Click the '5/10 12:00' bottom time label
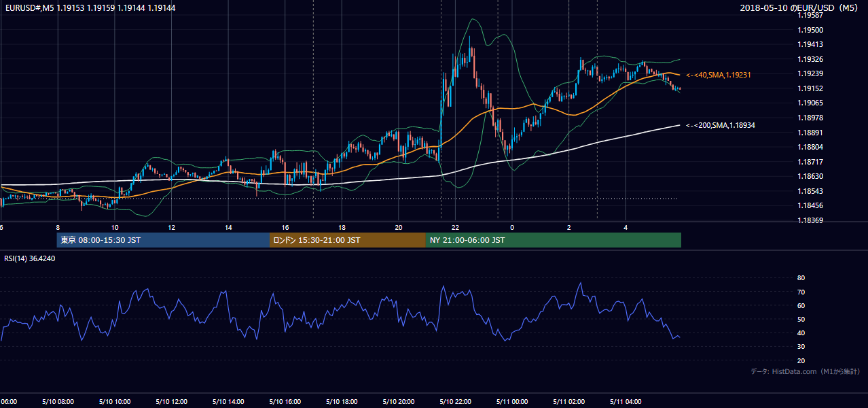 [172, 402]
